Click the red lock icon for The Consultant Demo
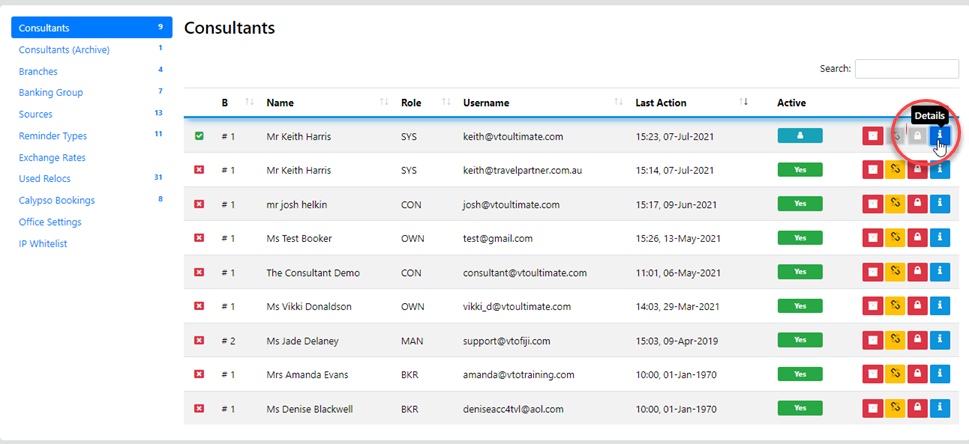Screen dimensions: 969x444 coord(917,272)
